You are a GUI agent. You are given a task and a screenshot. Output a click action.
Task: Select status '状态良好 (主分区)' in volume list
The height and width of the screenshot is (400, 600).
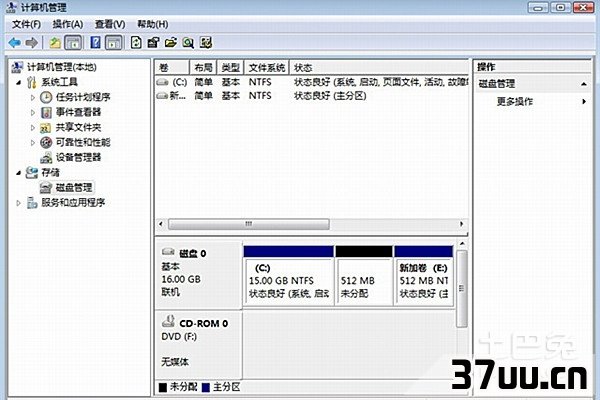point(330,96)
